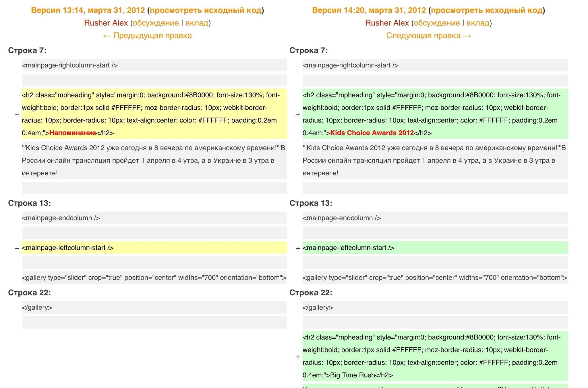
Task: Open Rusher Alex user page on right
Action: tap(387, 23)
